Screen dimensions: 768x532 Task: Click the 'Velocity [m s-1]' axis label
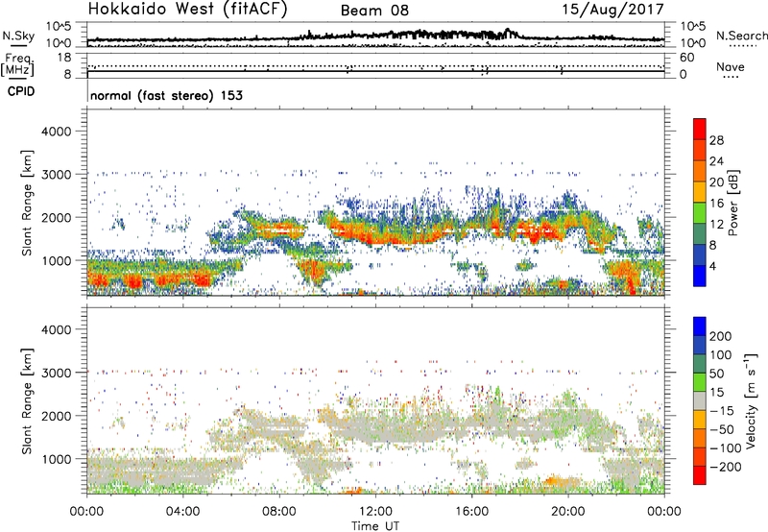tap(752, 400)
